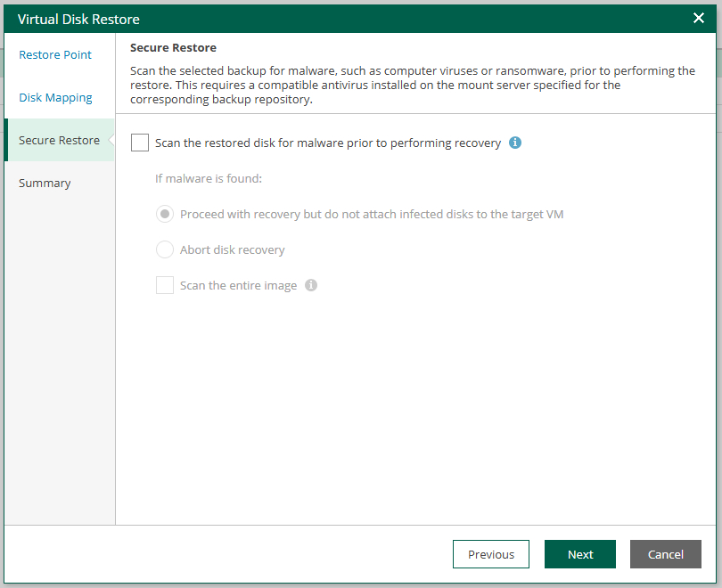Open the Disk Mapping step
The height and width of the screenshot is (588, 722).
55,97
